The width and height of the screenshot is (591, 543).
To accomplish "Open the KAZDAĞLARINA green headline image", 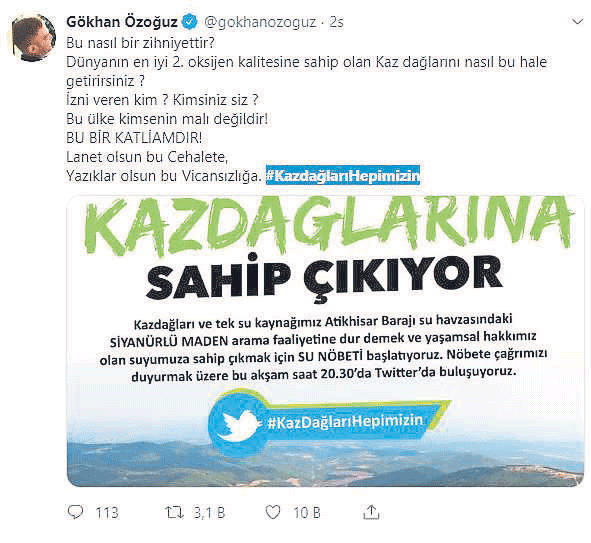I will pos(328,224).
